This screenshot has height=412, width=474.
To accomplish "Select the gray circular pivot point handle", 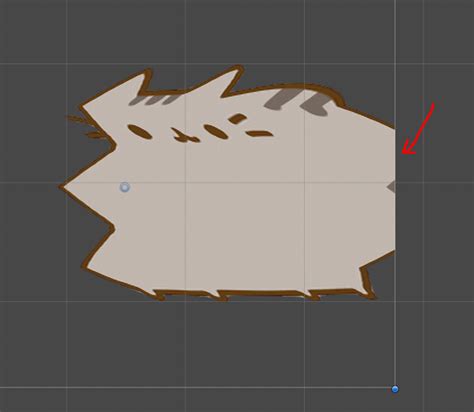I will (125, 187).
